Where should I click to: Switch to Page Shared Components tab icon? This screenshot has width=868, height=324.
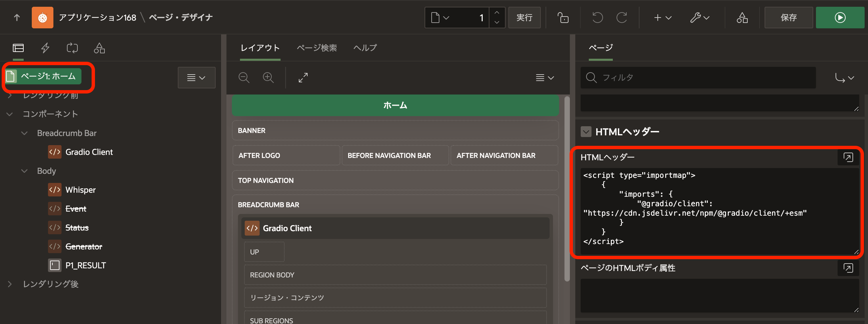coord(99,48)
